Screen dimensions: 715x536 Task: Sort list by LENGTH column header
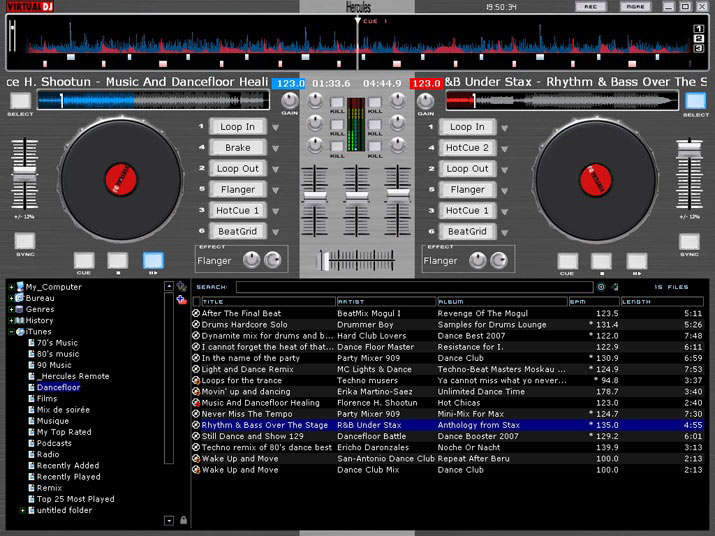coord(662,302)
